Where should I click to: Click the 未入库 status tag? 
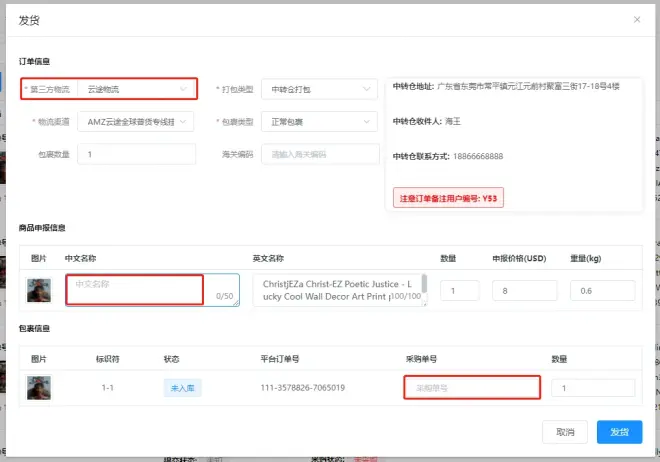click(182, 388)
